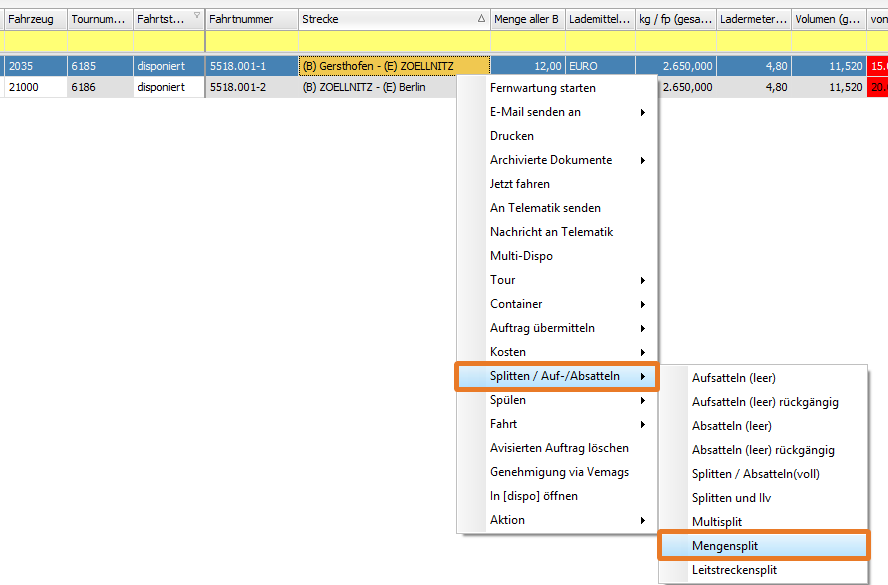Click Fernwartung starten
888x585 pixels.
[x=542, y=88]
